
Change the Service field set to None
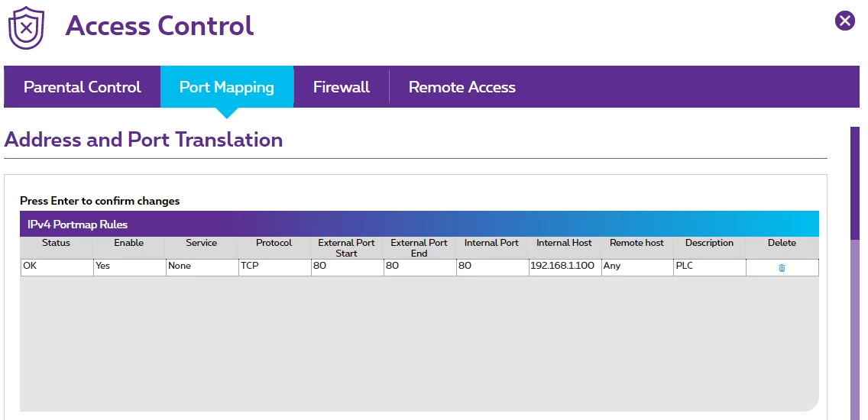(201, 267)
